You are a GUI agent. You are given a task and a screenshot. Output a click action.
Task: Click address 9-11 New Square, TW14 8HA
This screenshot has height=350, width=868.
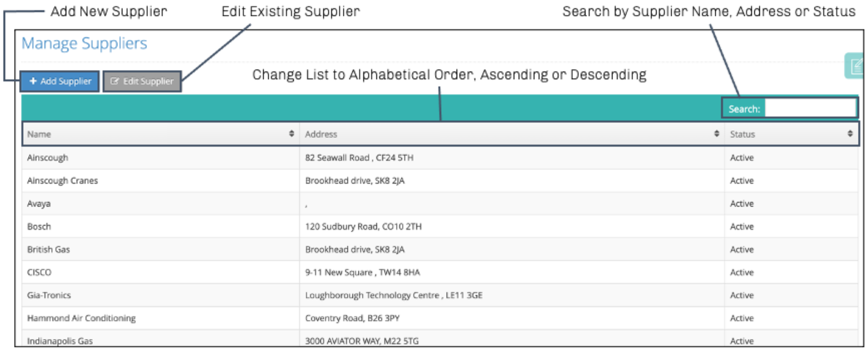[x=362, y=272]
